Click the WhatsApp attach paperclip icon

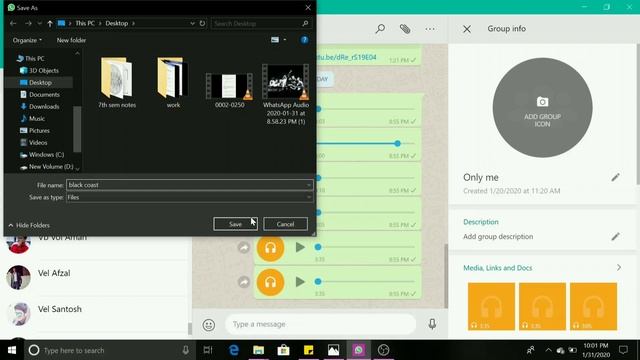(405, 29)
